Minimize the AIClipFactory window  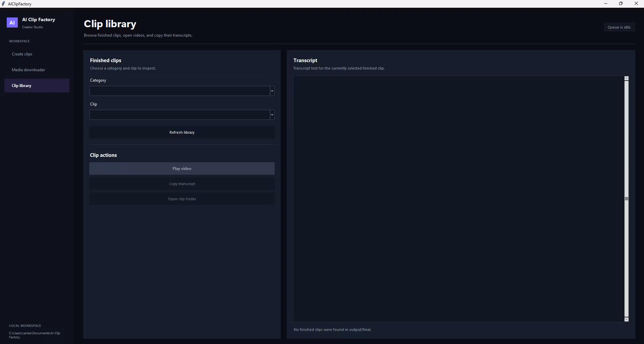pyautogui.click(x=606, y=4)
